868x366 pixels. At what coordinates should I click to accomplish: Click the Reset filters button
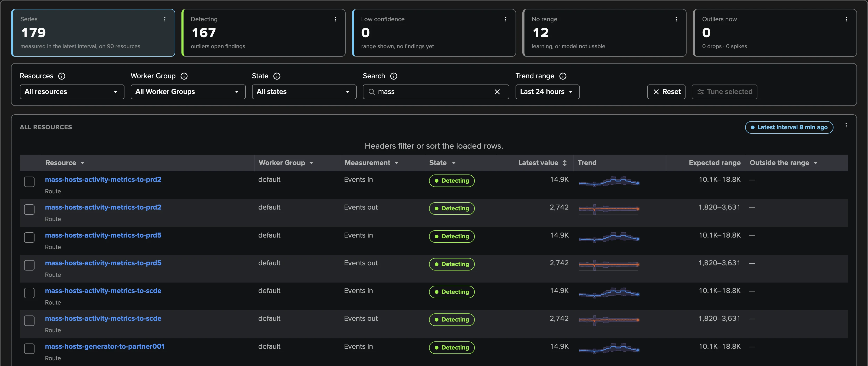pos(666,92)
